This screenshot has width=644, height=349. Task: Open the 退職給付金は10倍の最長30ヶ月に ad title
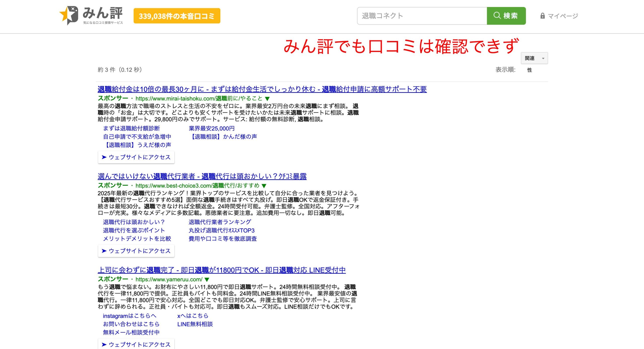click(x=262, y=89)
